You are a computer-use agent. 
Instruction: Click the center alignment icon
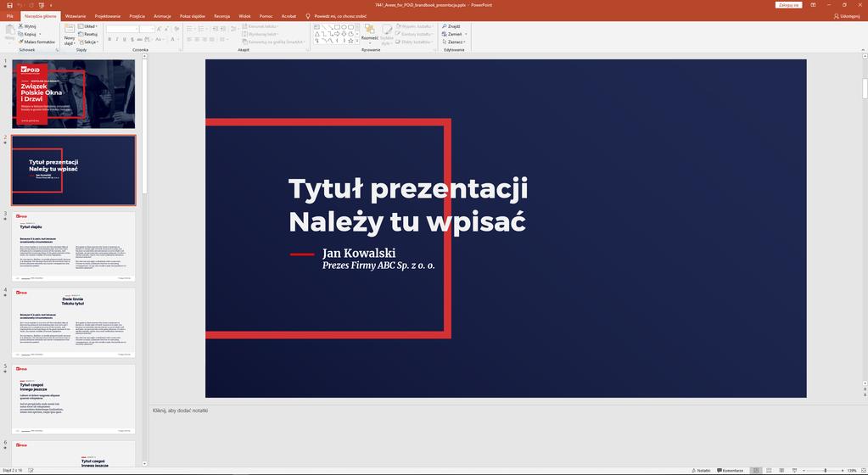point(197,39)
